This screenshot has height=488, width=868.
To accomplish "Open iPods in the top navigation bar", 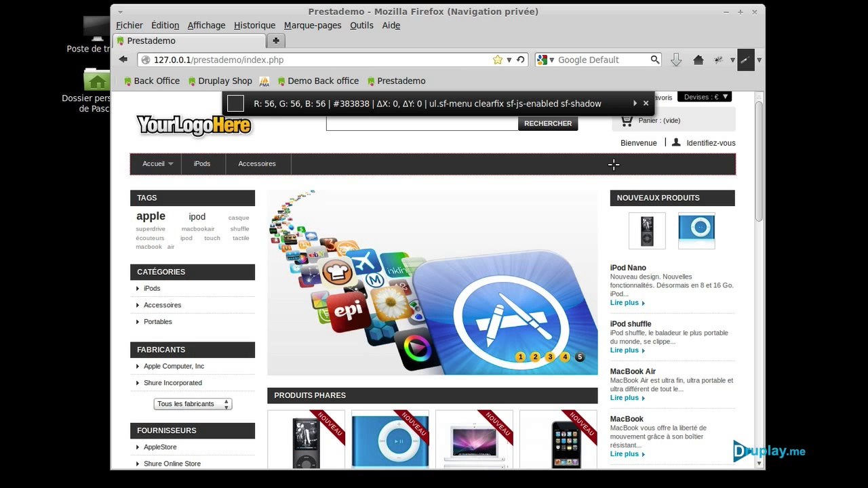I will [202, 164].
